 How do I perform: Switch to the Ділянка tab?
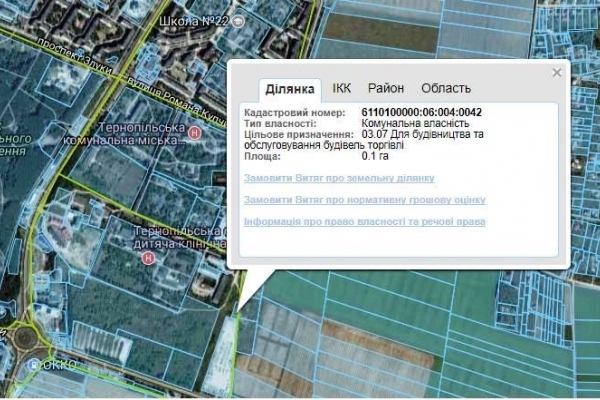click(290, 88)
